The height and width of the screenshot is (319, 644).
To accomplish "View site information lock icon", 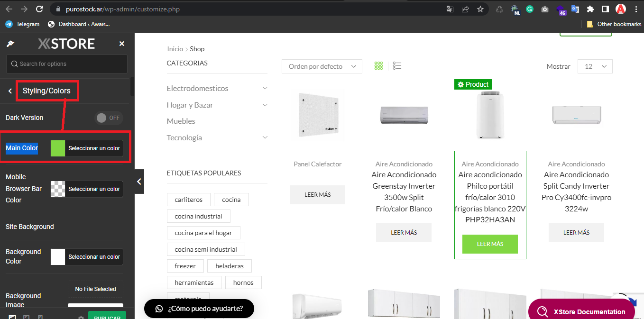I will click(x=58, y=9).
